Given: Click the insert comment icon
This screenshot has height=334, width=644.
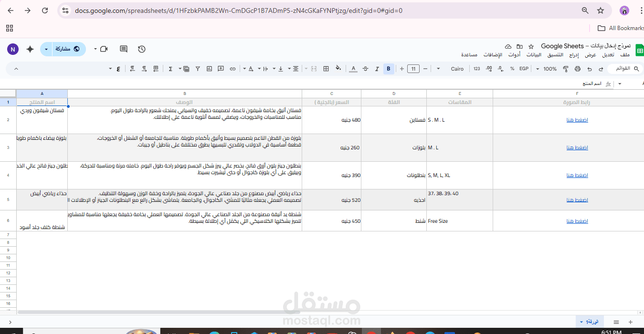Looking at the screenshot, I should click(221, 69).
